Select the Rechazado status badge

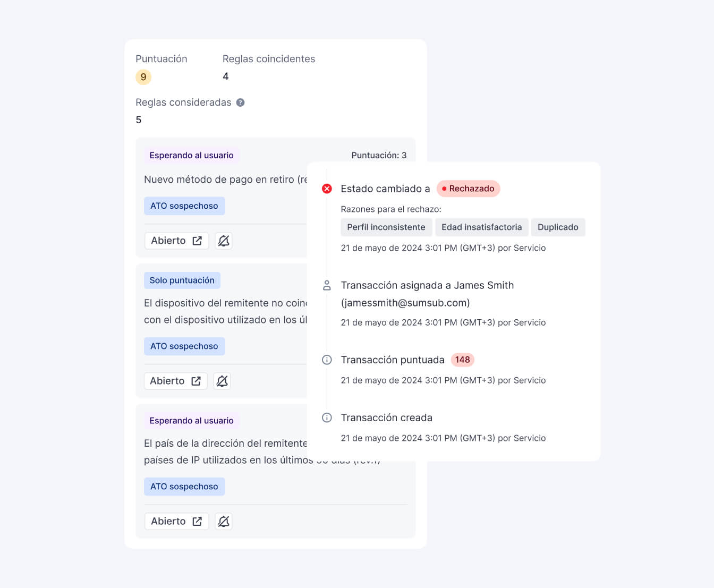468,189
